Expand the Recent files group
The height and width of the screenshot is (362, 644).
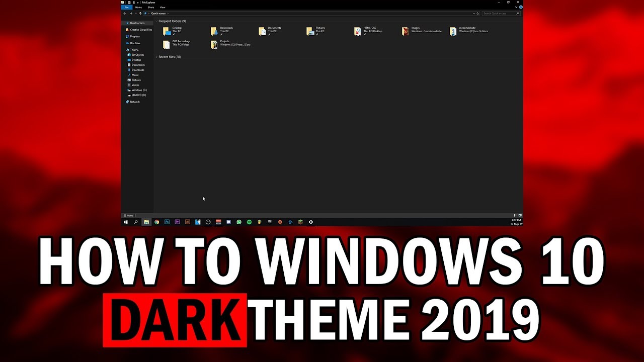[x=156, y=57]
